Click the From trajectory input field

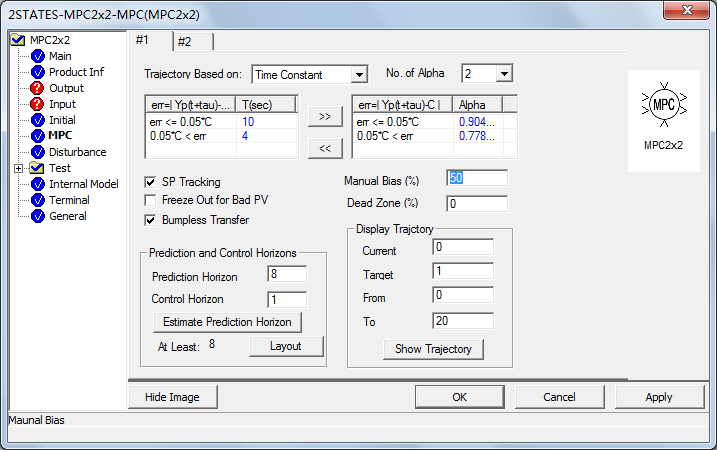(463, 295)
